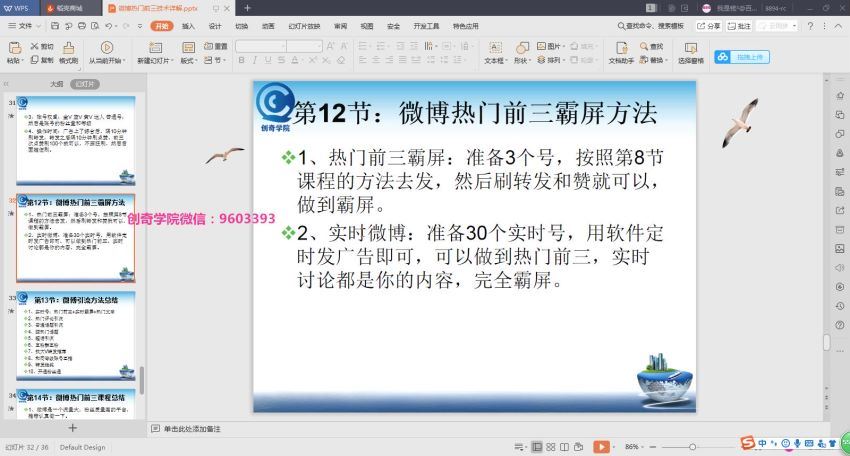This screenshot has width=850, height=456.
Task: Click the Share (分享) button
Action: click(709, 25)
